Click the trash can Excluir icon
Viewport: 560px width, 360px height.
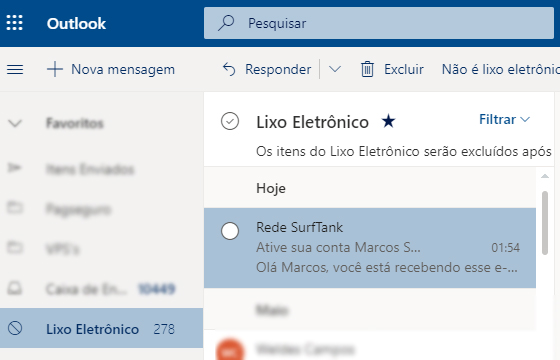pyautogui.click(x=367, y=69)
